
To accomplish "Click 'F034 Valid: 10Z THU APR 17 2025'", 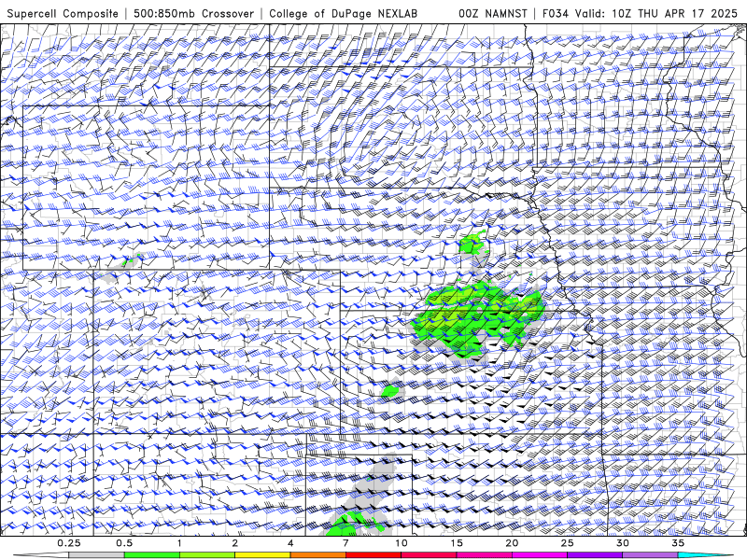I will pos(640,14).
